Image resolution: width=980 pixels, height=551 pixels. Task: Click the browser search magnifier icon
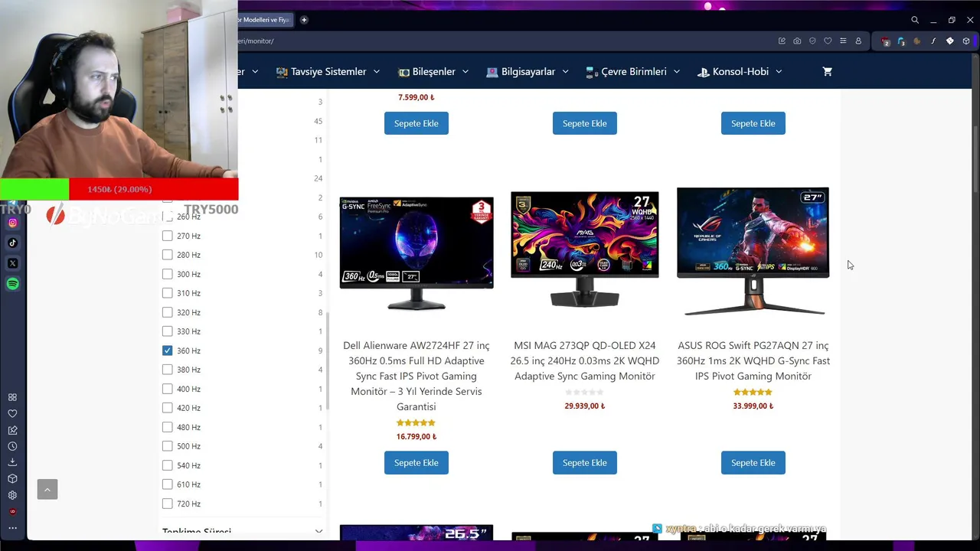point(915,20)
